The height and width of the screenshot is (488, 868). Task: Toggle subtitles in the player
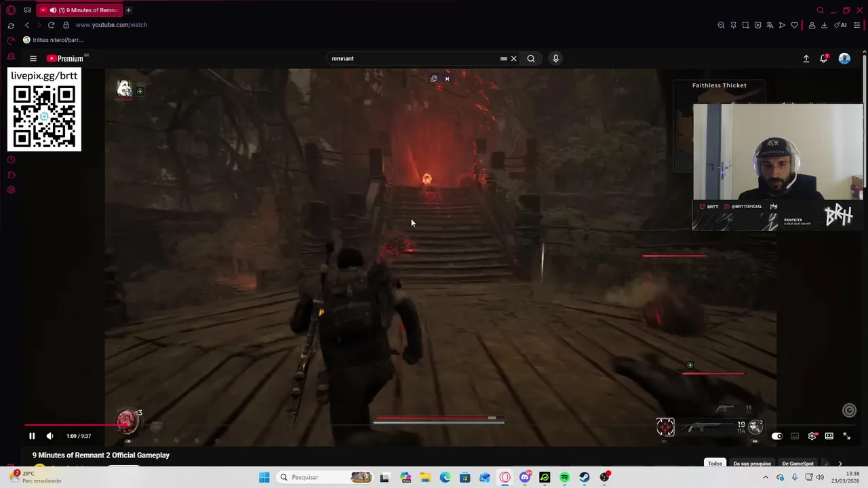tap(795, 436)
